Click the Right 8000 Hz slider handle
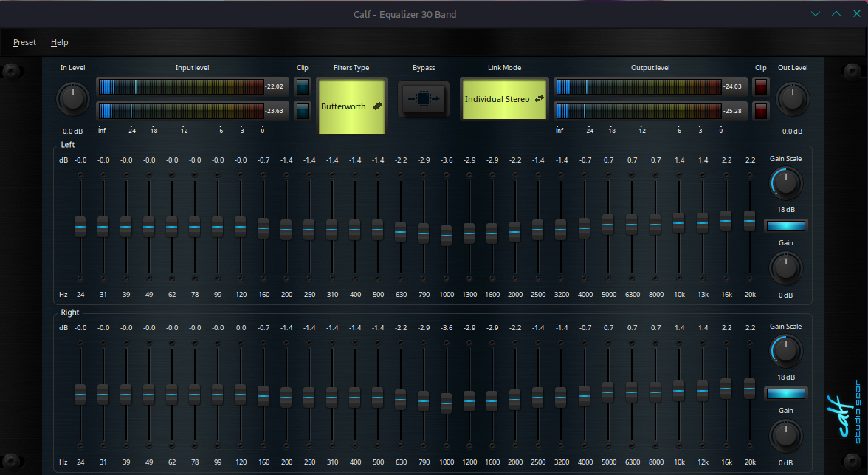 tap(655, 392)
